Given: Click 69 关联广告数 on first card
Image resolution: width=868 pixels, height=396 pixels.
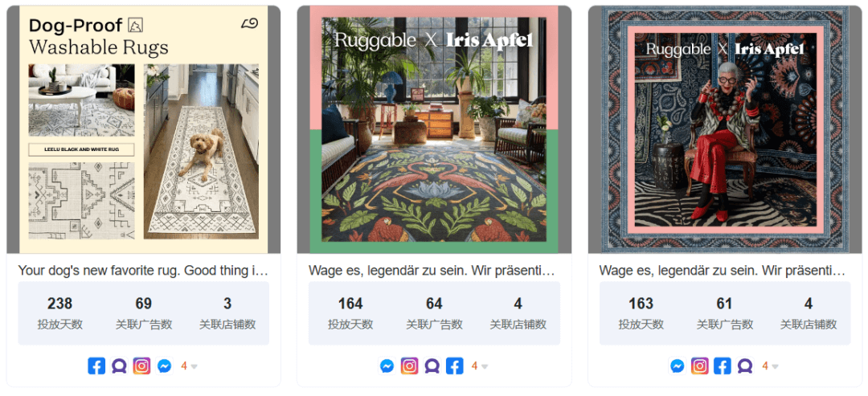Looking at the screenshot, I should pos(143,313).
